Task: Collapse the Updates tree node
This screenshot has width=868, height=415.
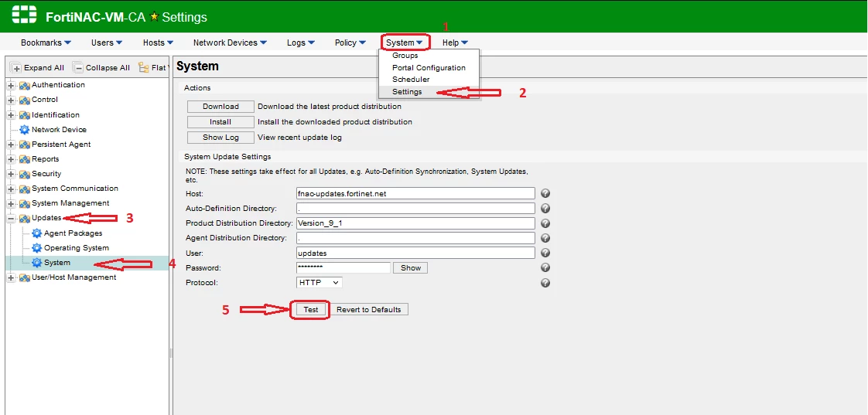Action: (11, 219)
